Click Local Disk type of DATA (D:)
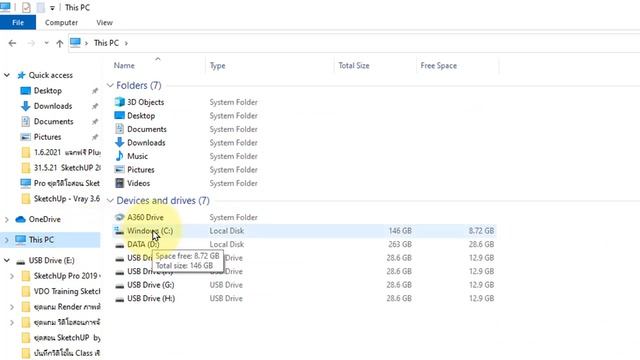640x360 pixels. 227,244
